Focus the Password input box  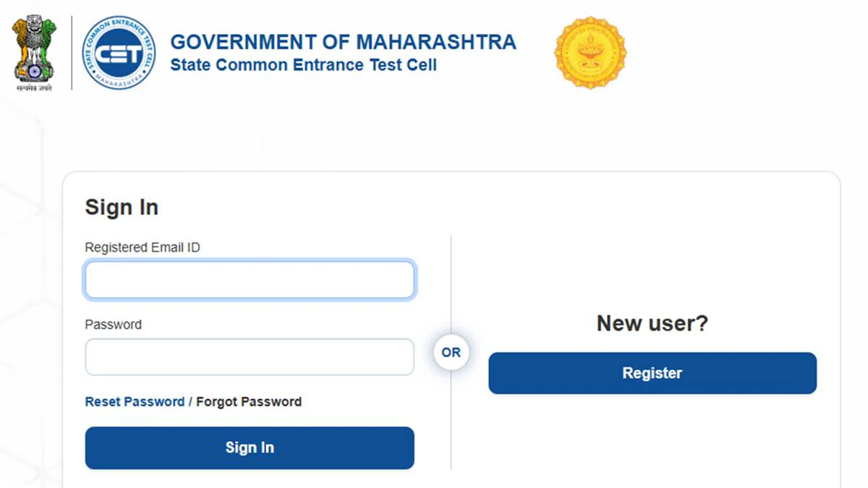click(250, 357)
